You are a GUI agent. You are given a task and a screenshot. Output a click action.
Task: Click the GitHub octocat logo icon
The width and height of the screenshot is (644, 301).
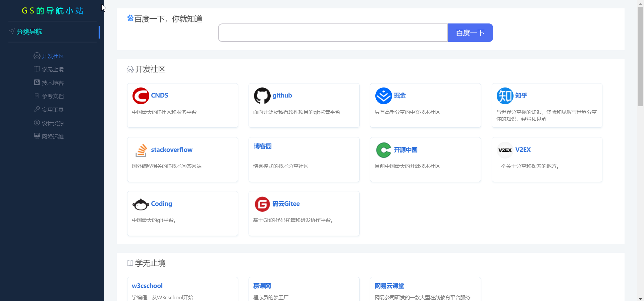click(x=262, y=96)
